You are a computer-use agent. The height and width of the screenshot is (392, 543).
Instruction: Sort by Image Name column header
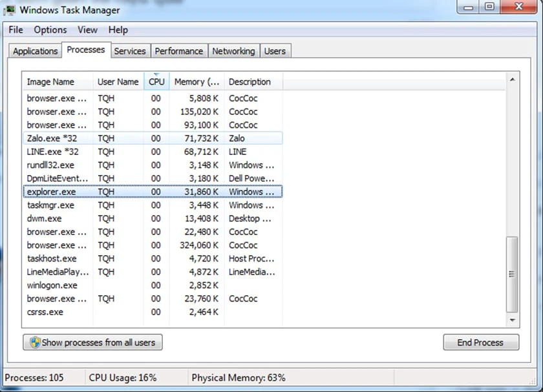click(58, 81)
